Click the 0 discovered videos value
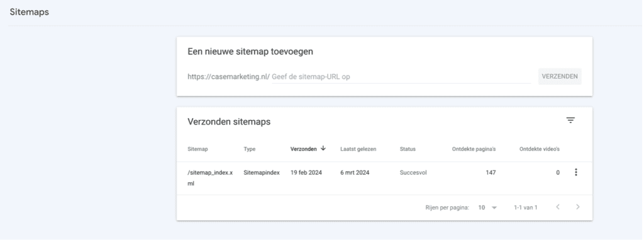Viewport: 644px width, 242px height. [558, 173]
